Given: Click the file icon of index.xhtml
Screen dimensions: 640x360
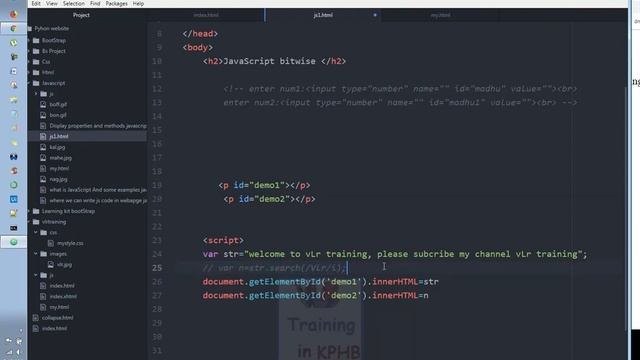Looking at the screenshot, I should (x=43, y=296).
